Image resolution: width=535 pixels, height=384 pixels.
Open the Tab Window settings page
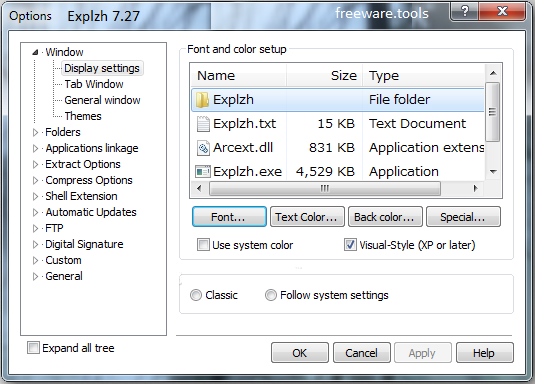point(94,84)
